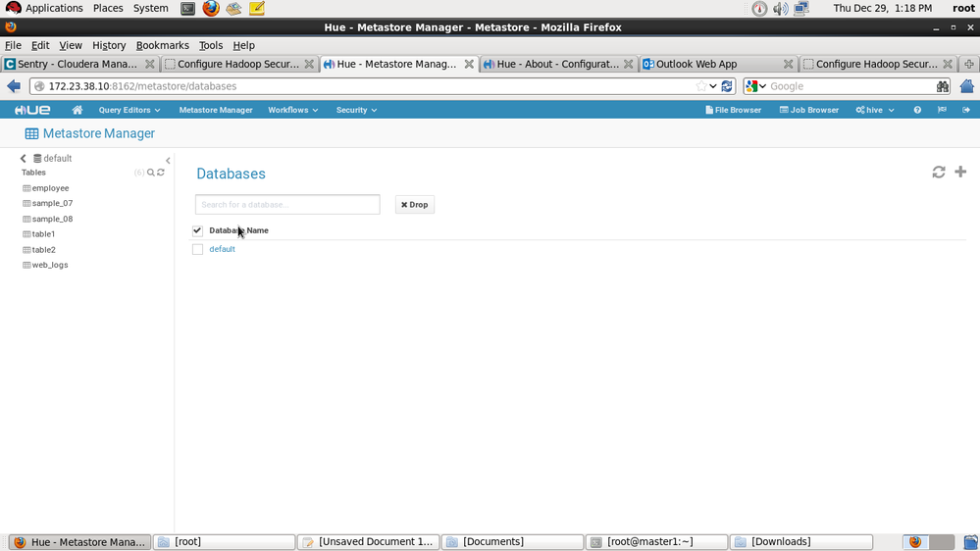
Task: Open the Tools menu
Action: 211,46
